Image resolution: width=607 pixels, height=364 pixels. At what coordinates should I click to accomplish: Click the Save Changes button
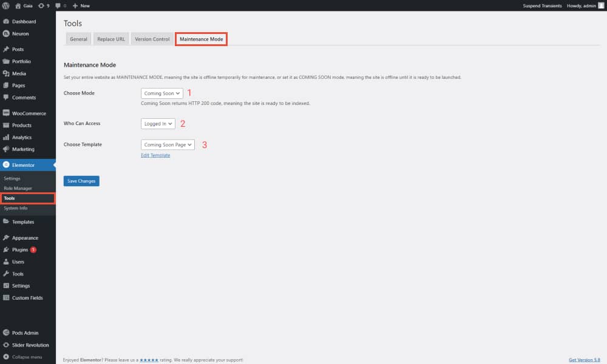[81, 181]
